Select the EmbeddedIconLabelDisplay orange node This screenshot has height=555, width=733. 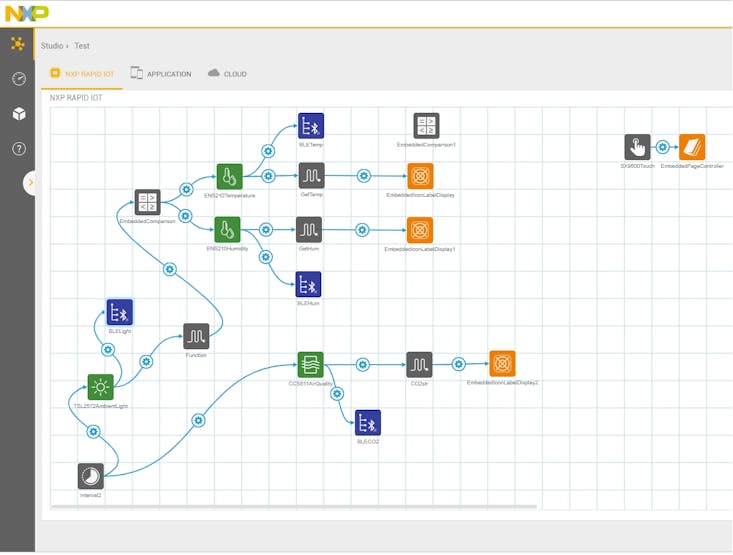pyautogui.click(x=420, y=176)
